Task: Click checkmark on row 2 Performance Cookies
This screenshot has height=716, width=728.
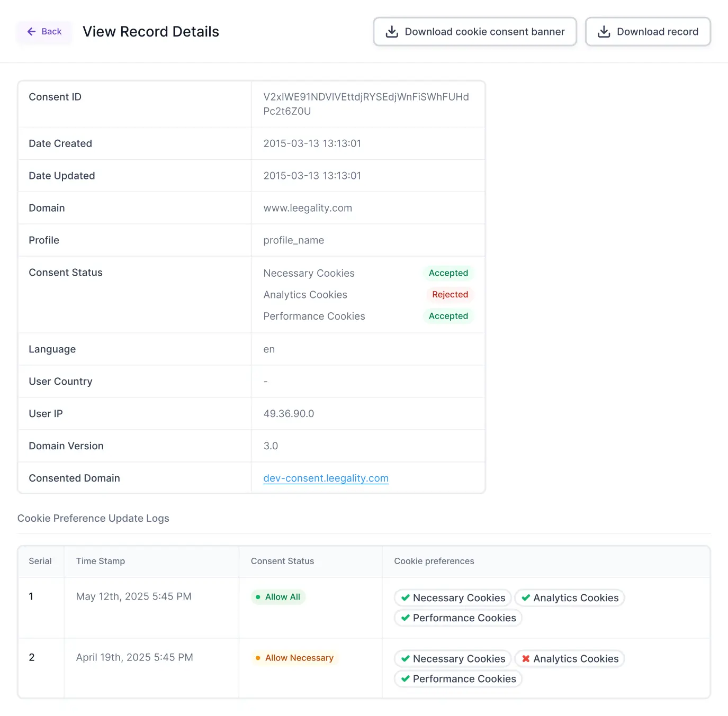Action: [406, 678]
